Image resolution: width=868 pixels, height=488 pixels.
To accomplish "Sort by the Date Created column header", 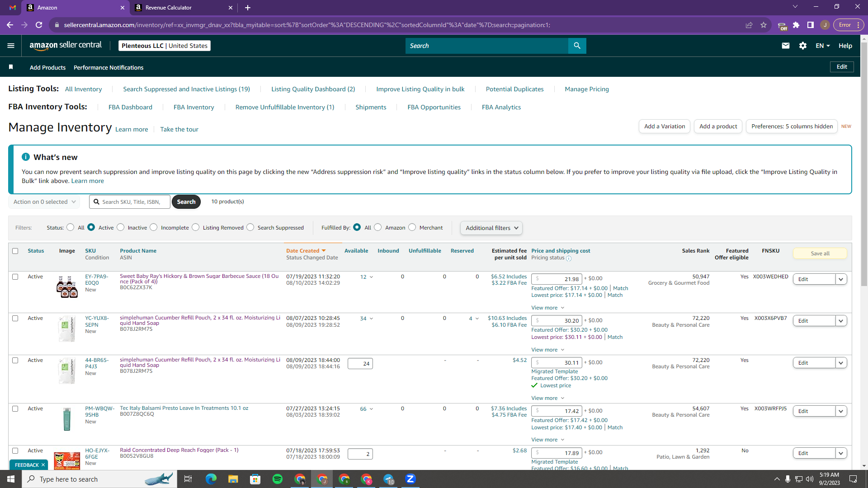I will 306,251.
